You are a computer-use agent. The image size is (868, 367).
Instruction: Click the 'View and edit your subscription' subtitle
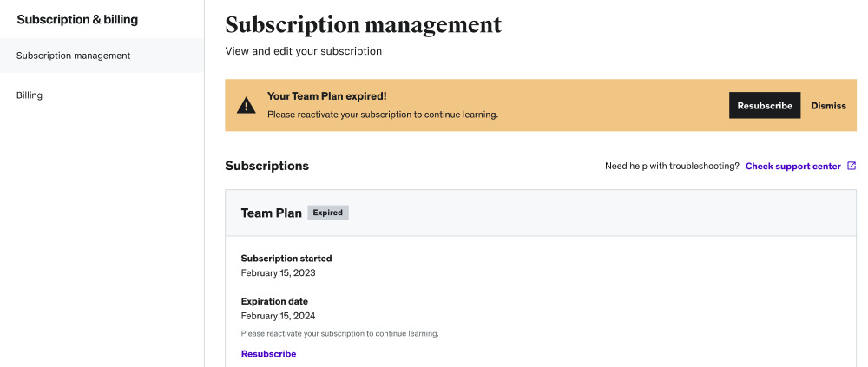tap(303, 51)
